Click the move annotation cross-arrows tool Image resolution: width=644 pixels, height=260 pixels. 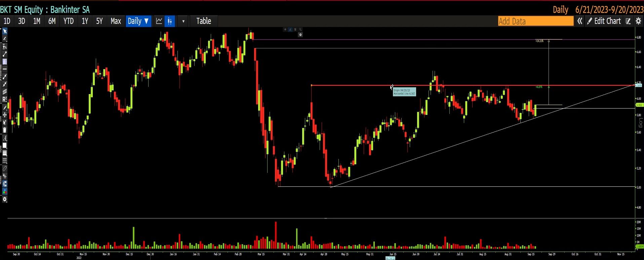(x=5, y=115)
